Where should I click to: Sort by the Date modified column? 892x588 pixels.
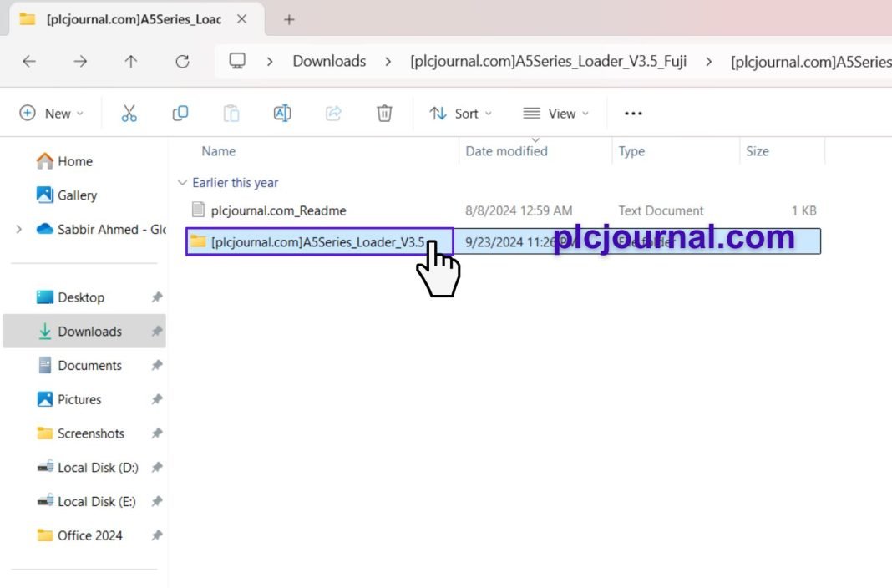tap(506, 151)
